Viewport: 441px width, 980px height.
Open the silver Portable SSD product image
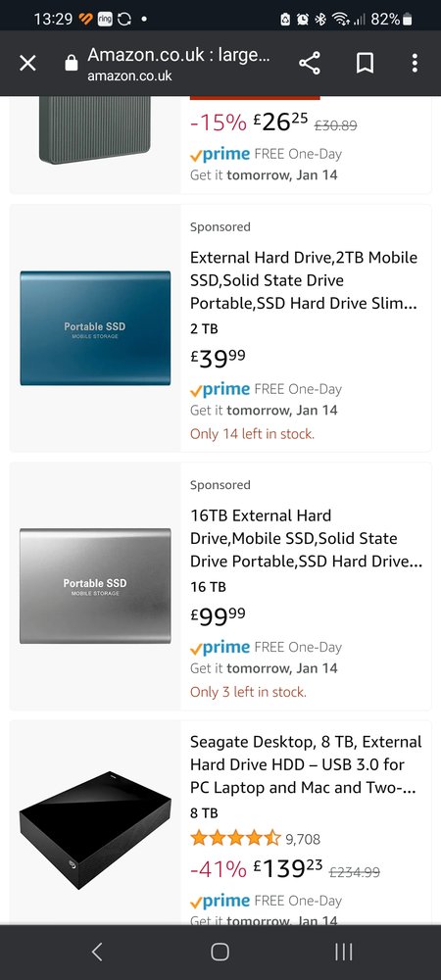pos(95,586)
